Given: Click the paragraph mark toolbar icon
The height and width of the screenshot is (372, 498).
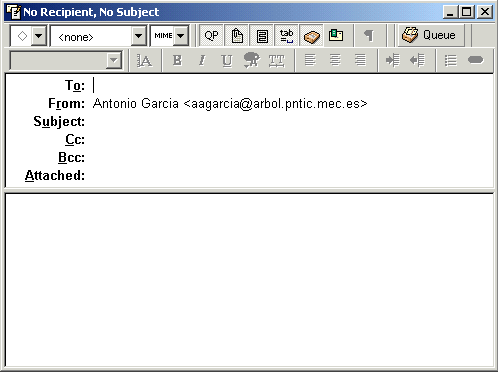Looking at the screenshot, I should [x=368, y=35].
